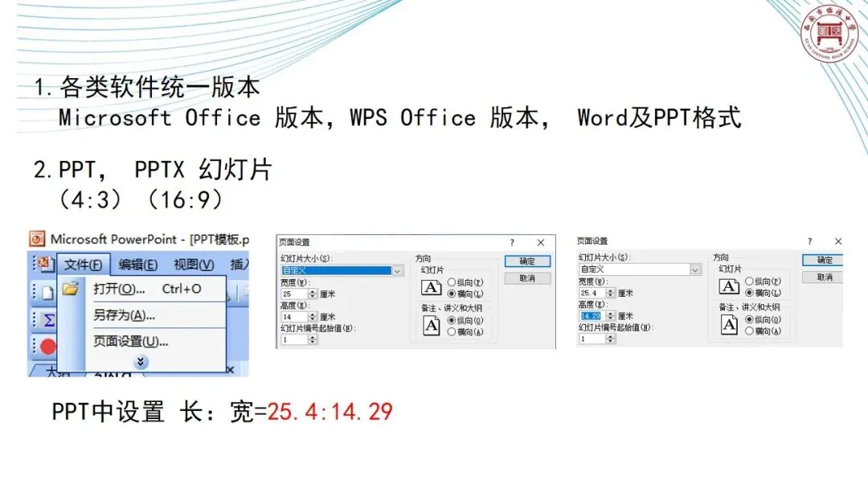Click heading text 各类软件统一版本
868x489 pixels.
(159, 87)
